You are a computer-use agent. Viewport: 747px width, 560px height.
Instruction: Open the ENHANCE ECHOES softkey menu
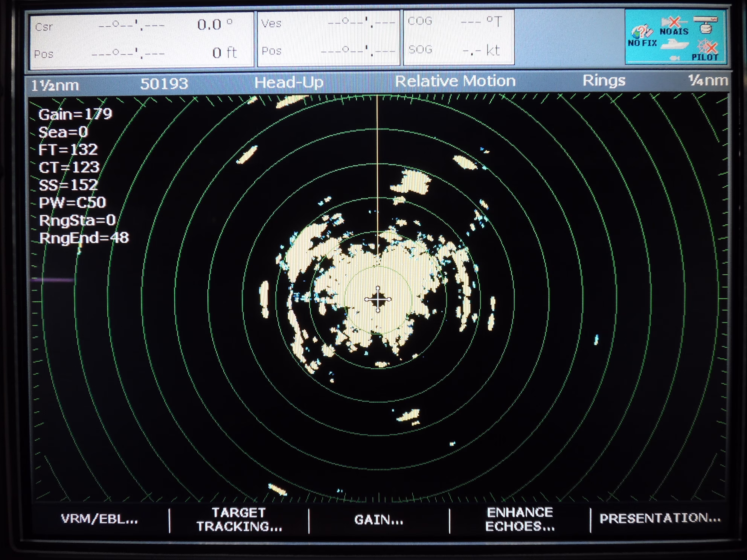pos(520,519)
